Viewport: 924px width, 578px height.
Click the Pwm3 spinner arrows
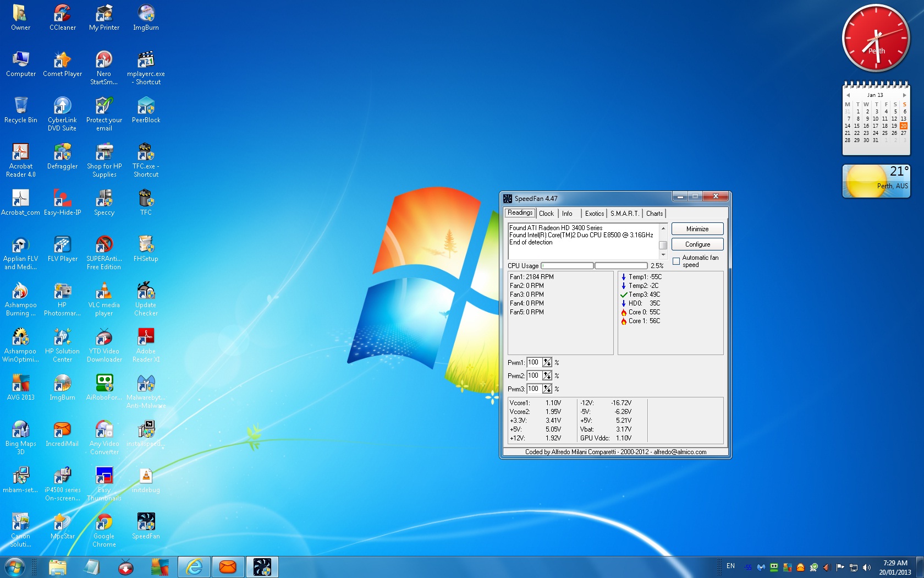coord(547,389)
